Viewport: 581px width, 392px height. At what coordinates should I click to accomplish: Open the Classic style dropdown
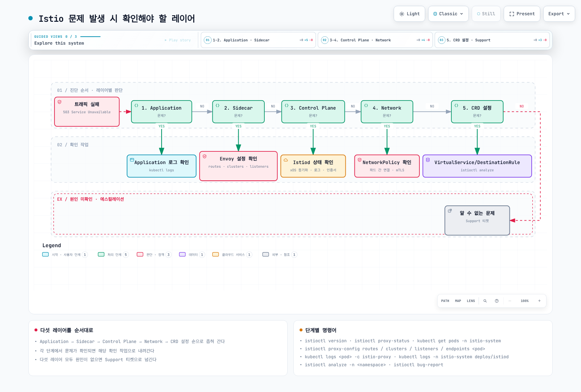[448, 14]
